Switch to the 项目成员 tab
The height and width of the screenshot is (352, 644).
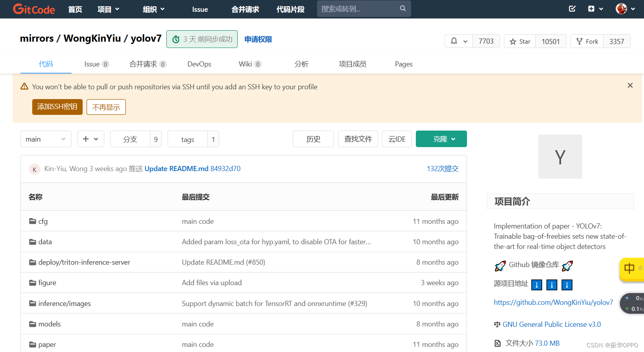click(352, 64)
